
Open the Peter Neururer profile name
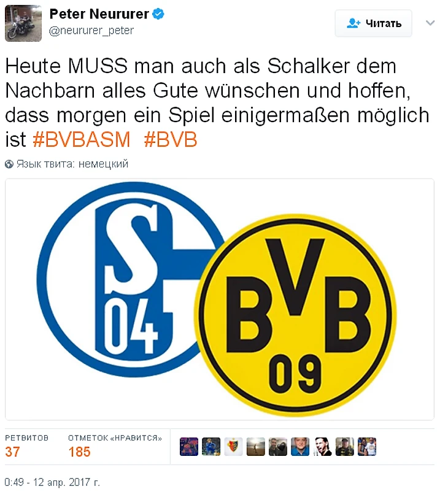click(99, 14)
